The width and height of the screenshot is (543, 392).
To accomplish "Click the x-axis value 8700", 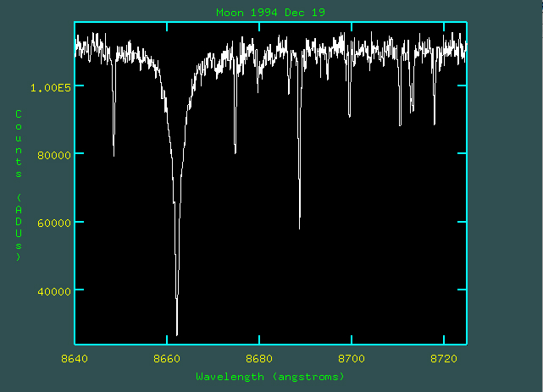I will coord(352,359).
